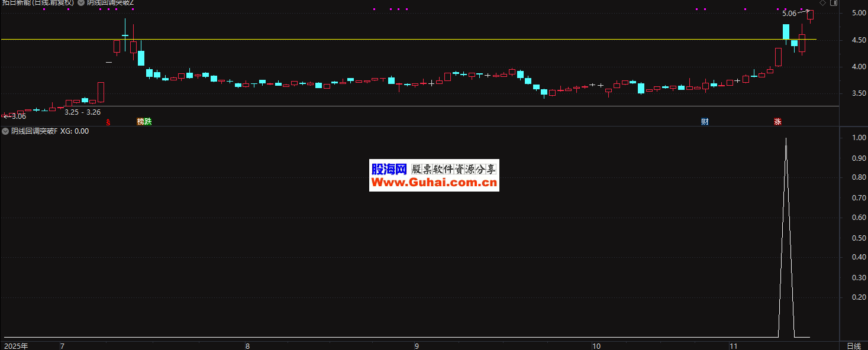This screenshot has width=868, height=350.
Task: Open the Www.Guhai.com.cn watermark link
Action: (434, 183)
